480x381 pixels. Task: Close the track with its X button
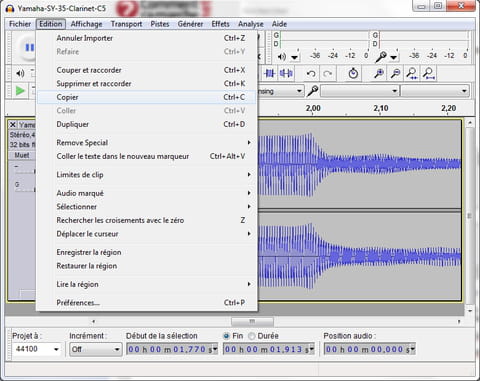13,125
